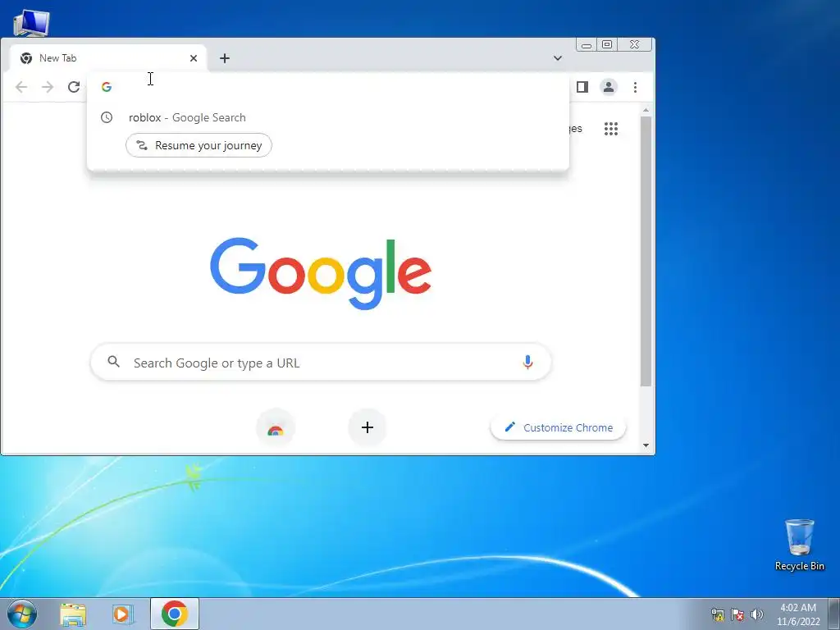Image resolution: width=840 pixels, height=630 pixels.
Task: Open the Windows Start menu orb
Action: click(x=22, y=614)
